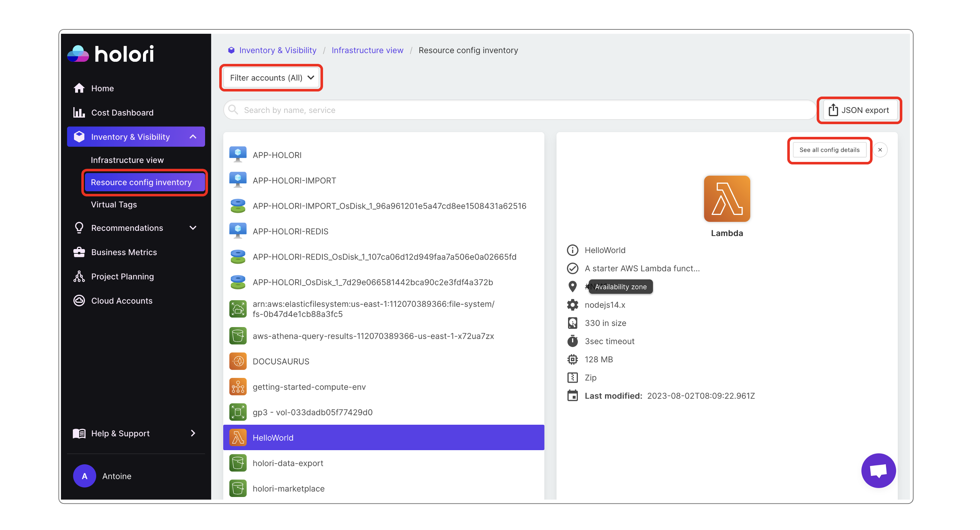Click Infrastructure view breadcrumb link
Screen dimensions: 980x530
(367, 50)
